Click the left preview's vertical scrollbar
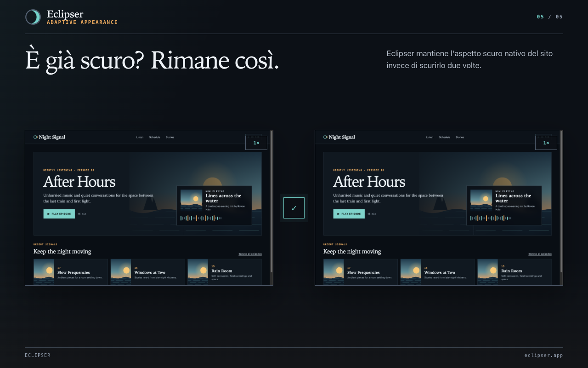 tap(271, 208)
